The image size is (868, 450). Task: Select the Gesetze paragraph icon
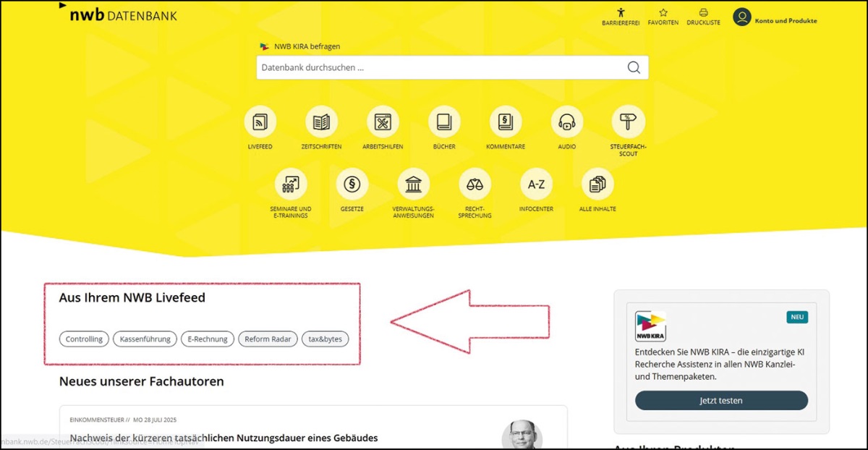tap(352, 184)
